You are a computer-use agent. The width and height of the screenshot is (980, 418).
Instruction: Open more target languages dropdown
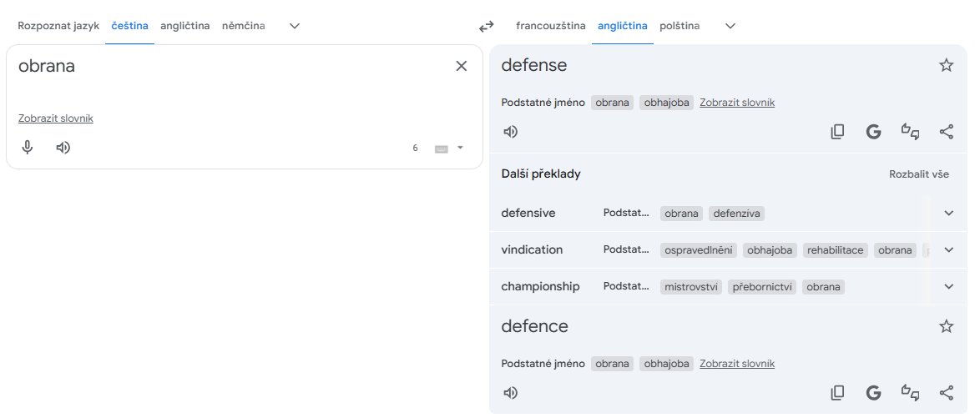coord(730,26)
